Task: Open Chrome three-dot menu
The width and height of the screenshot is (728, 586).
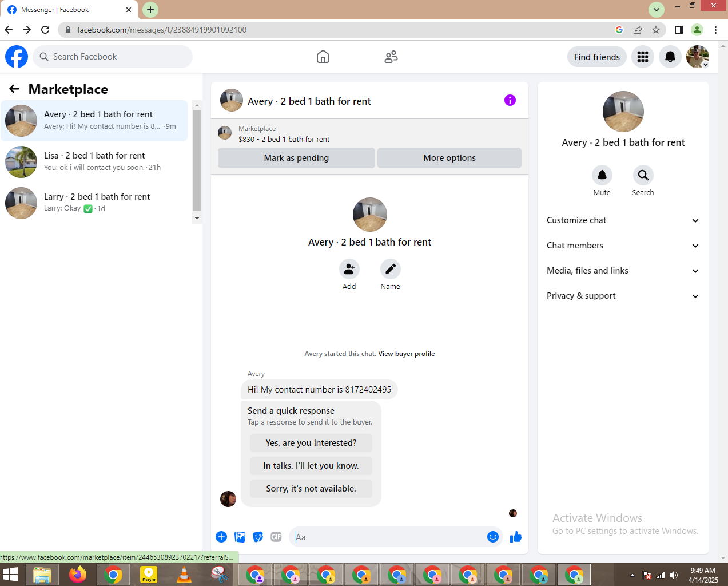Action: (716, 30)
